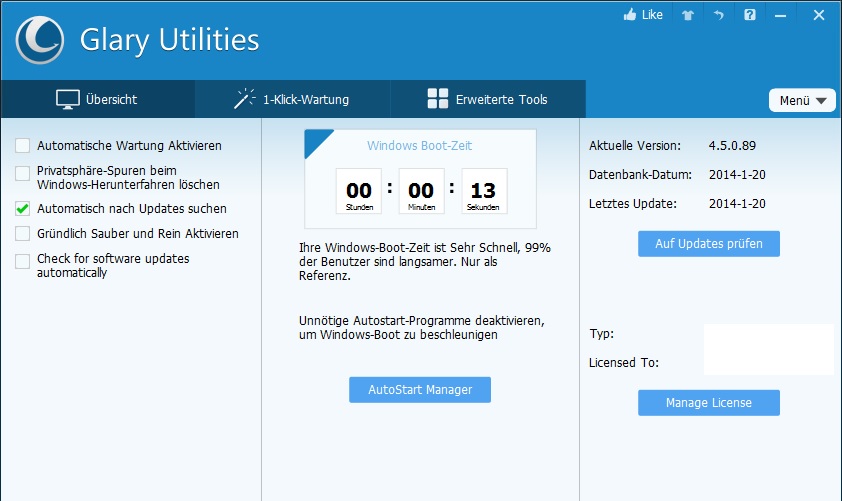The width and height of the screenshot is (842, 501).
Task: Open the AutoStart Manager
Action: point(420,390)
